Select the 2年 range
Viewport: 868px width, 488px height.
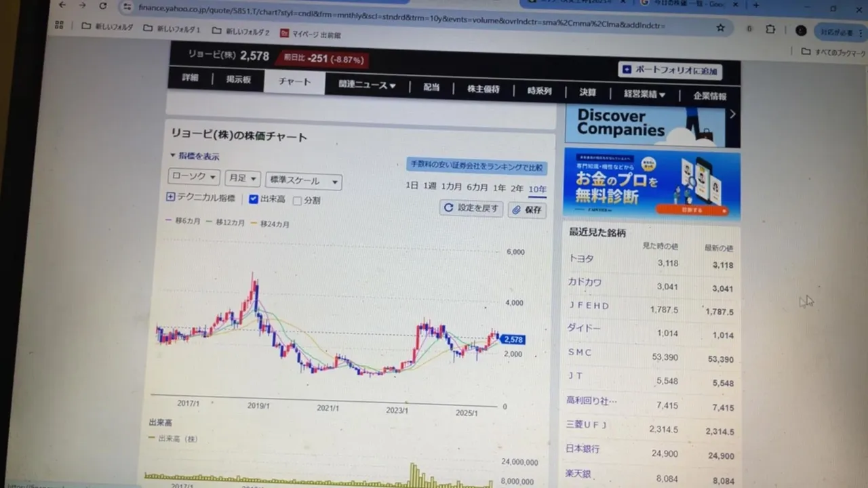point(517,188)
